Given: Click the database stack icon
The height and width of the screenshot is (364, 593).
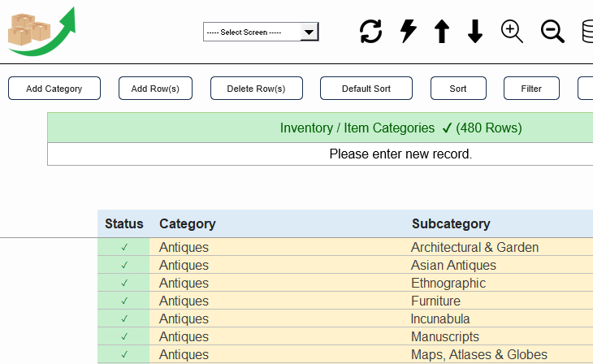Looking at the screenshot, I should (587, 32).
